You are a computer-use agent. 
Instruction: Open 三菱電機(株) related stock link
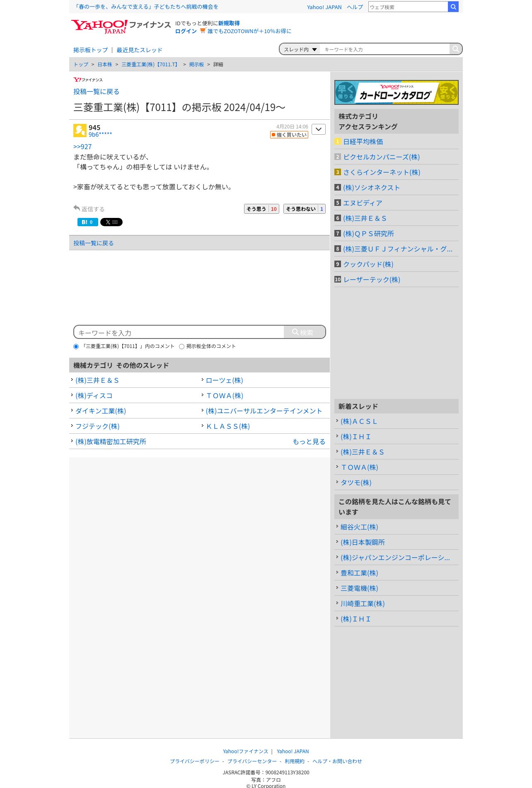click(x=359, y=588)
